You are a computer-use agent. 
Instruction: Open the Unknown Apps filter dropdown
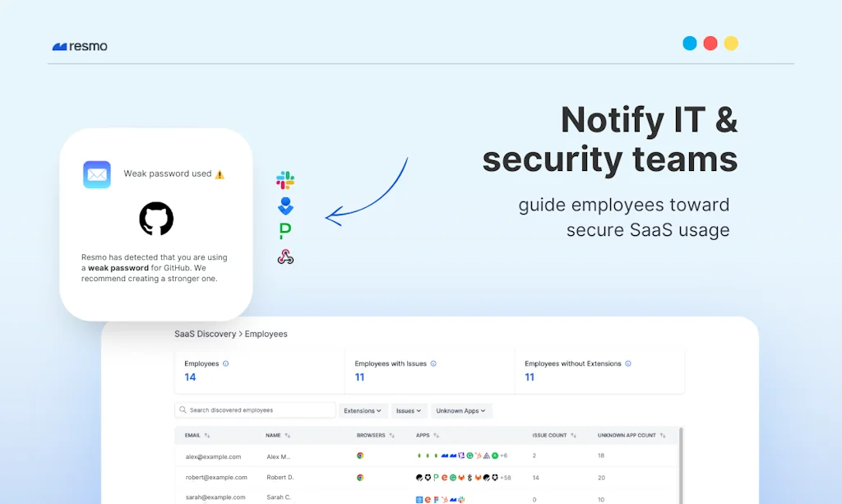coord(460,410)
